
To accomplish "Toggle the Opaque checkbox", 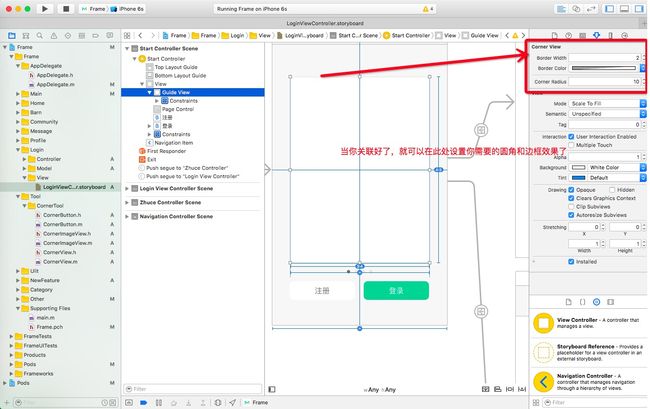I will coord(571,190).
